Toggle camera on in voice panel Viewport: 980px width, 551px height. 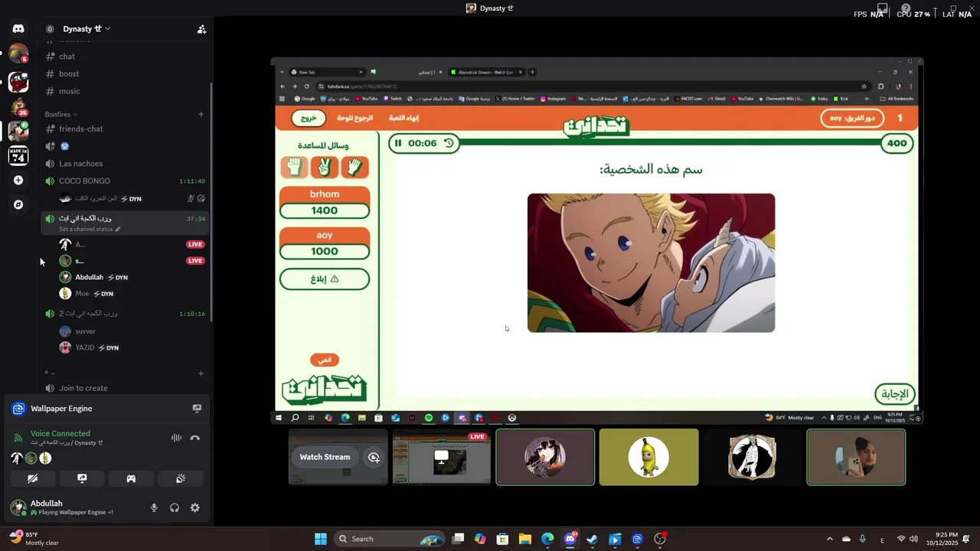point(33,479)
